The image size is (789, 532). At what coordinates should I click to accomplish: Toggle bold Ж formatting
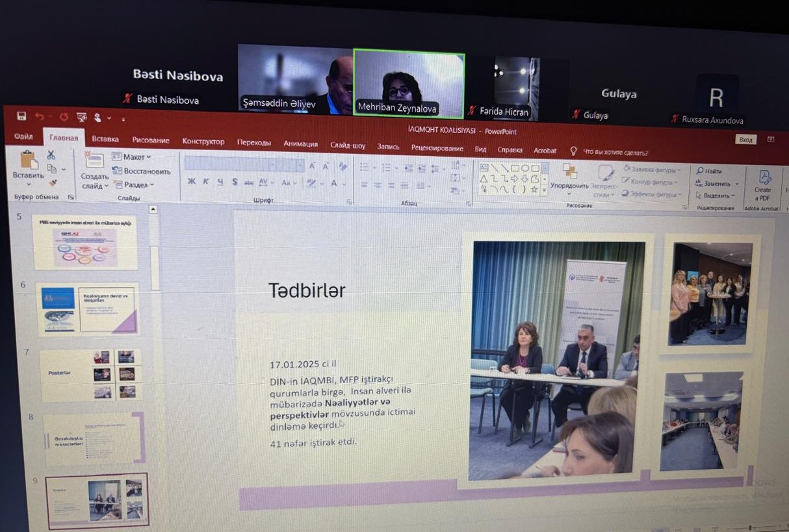(191, 182)
